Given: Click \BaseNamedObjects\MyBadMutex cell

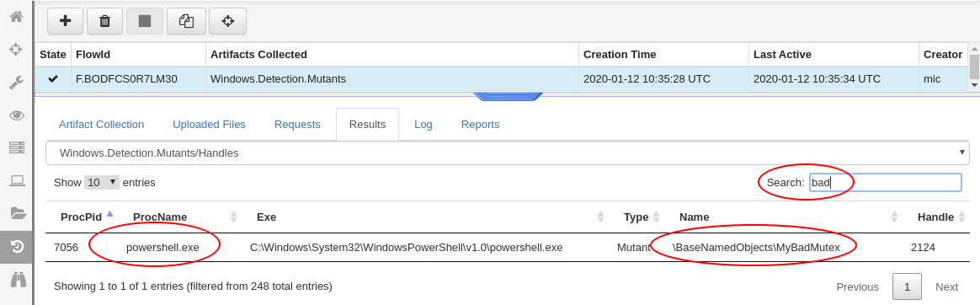Looking at the screenshot, I should pyautogui.click(x=755, y=248).
